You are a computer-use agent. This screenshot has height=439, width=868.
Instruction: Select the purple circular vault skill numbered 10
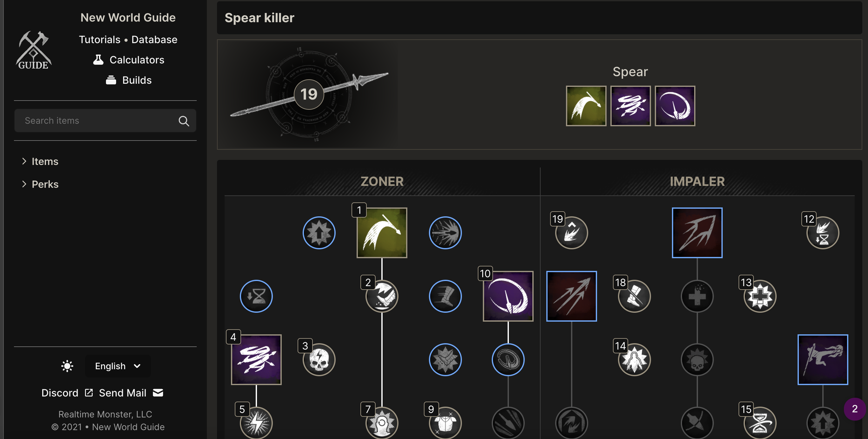click(508, 296)
